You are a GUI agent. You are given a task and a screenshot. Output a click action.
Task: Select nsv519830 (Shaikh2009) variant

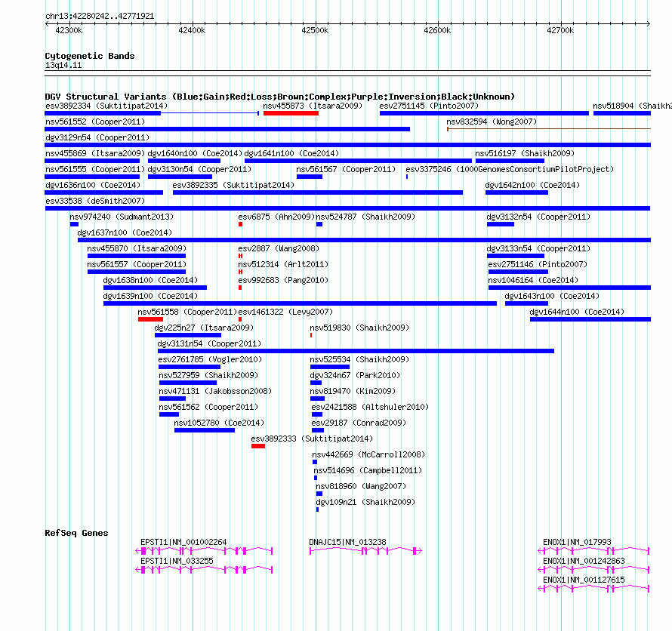tap(311, 335)
